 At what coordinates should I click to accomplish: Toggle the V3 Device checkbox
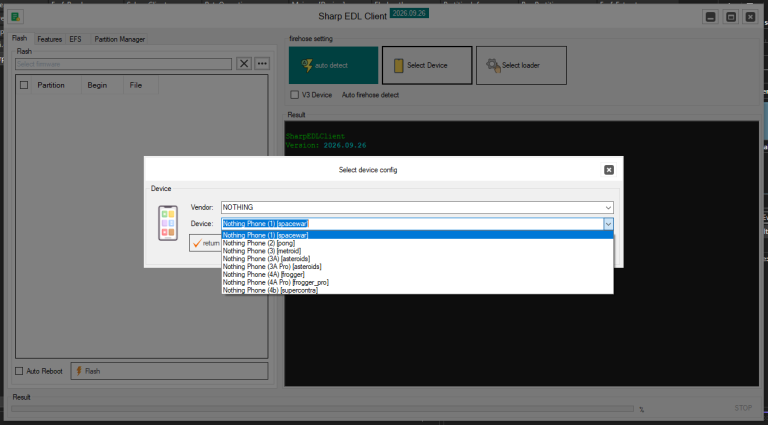click(294, 94)
